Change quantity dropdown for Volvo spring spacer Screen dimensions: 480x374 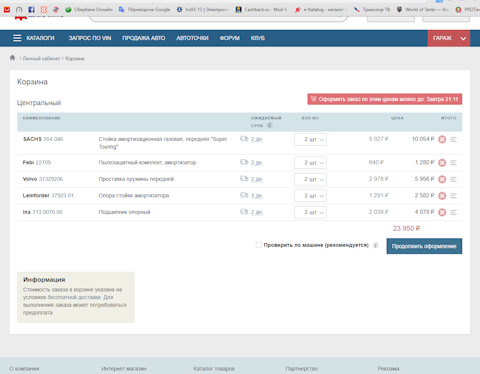[x=310, y=179]
